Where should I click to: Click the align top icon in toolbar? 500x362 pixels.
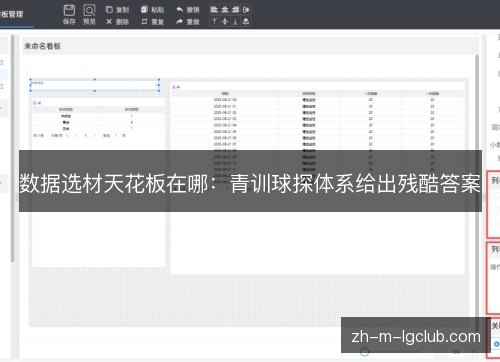214,22
